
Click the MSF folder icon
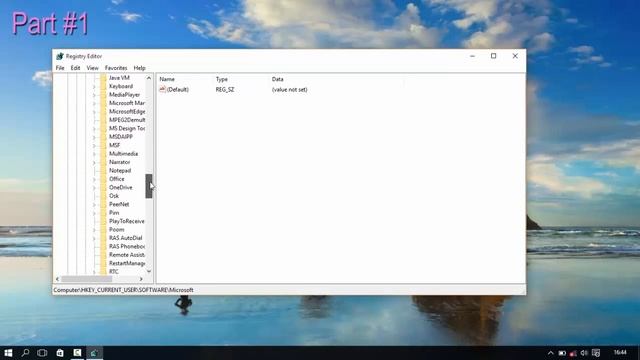103,145
